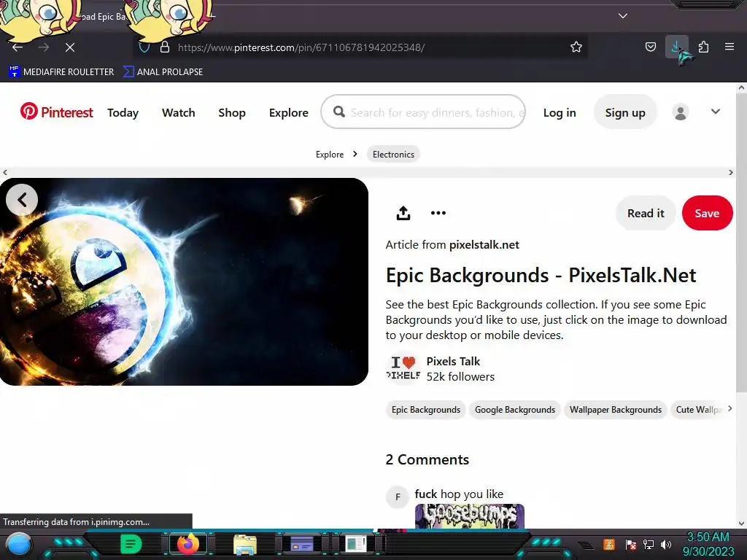Open the second bookmarks toolbar item
The height and width of the screenshot is (560, 747).
pos(163,72)
